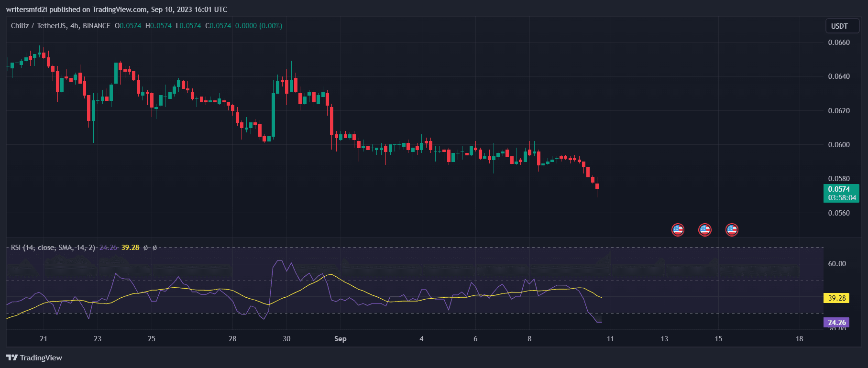Screen dimensions: 868x368
Task: Click the purple 24.26 RSI axis label
Action: (836, 323)
